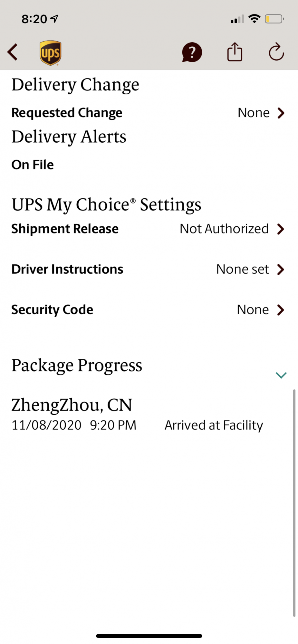298x644 pixels.
Task: Tap the Arrived at Facility status entry
Action: tap(214, 425)
